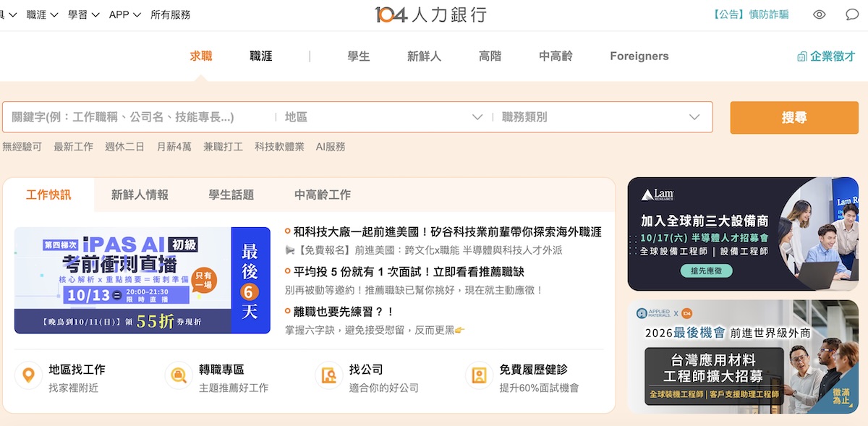868x426 pixels.
Task: Click the 免費履歷健診 resume icon
Action: point(479,375)
